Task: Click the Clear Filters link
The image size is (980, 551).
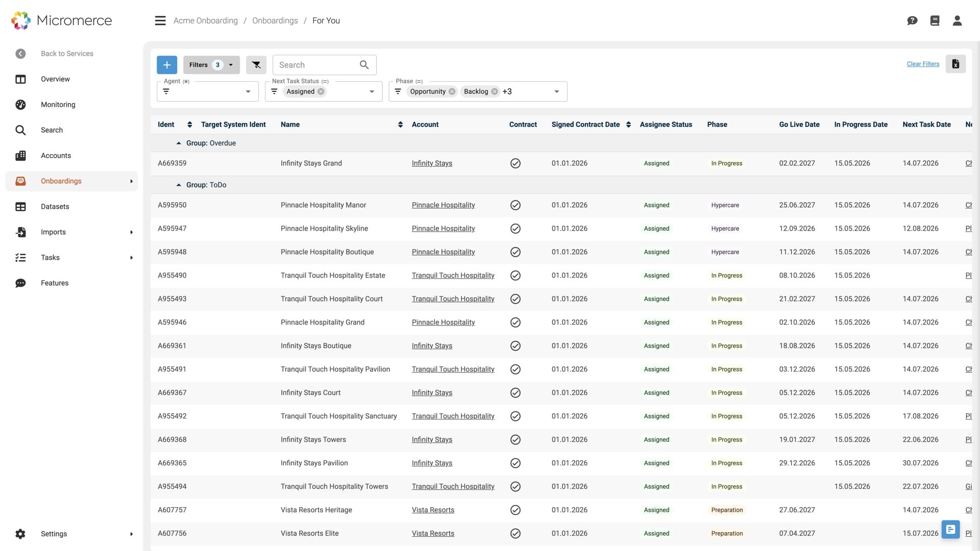Action: click(923, 64)
